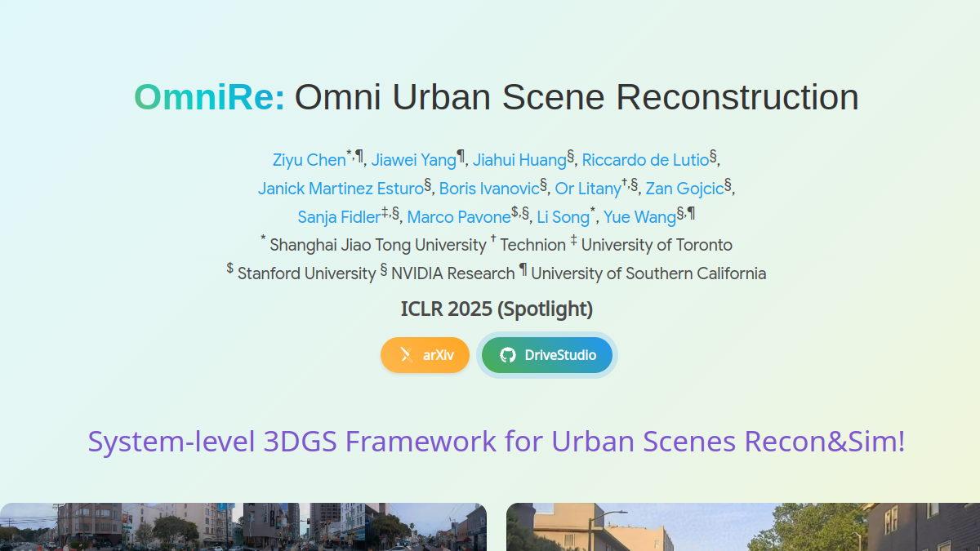Open the arXiv paper button
This screenshot has height=551, width=980.
425,355
